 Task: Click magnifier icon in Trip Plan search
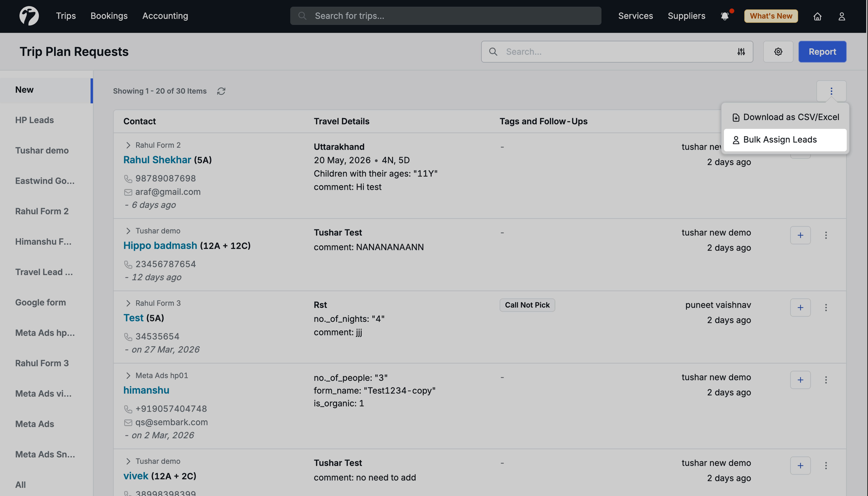pos(493,52)
